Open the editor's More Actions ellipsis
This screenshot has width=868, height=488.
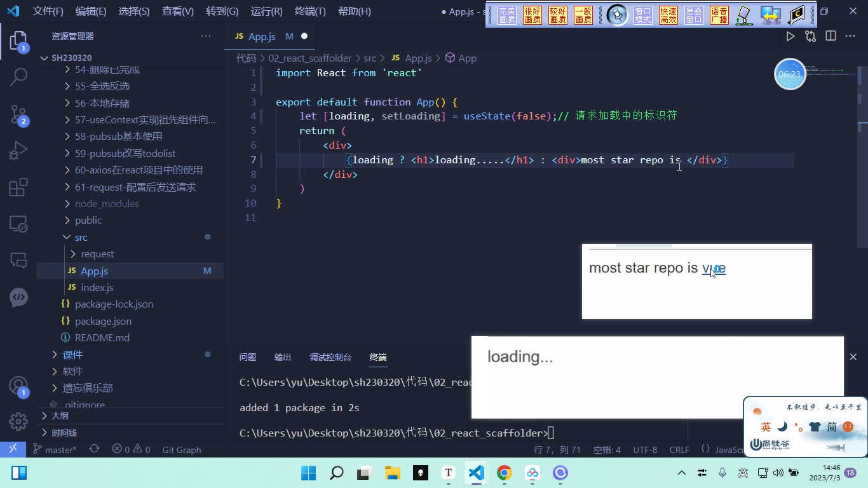coord(850,36)
